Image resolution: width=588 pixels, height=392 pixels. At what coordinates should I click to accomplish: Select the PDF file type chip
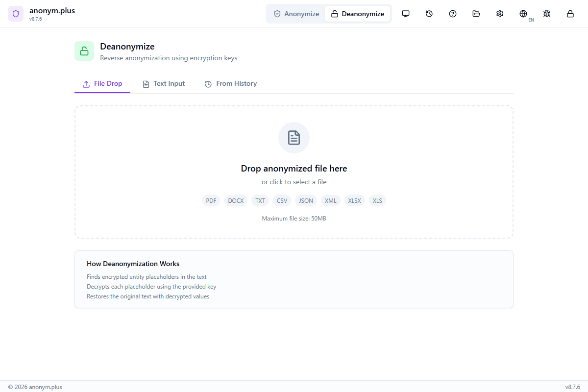(x=211, y=200)
